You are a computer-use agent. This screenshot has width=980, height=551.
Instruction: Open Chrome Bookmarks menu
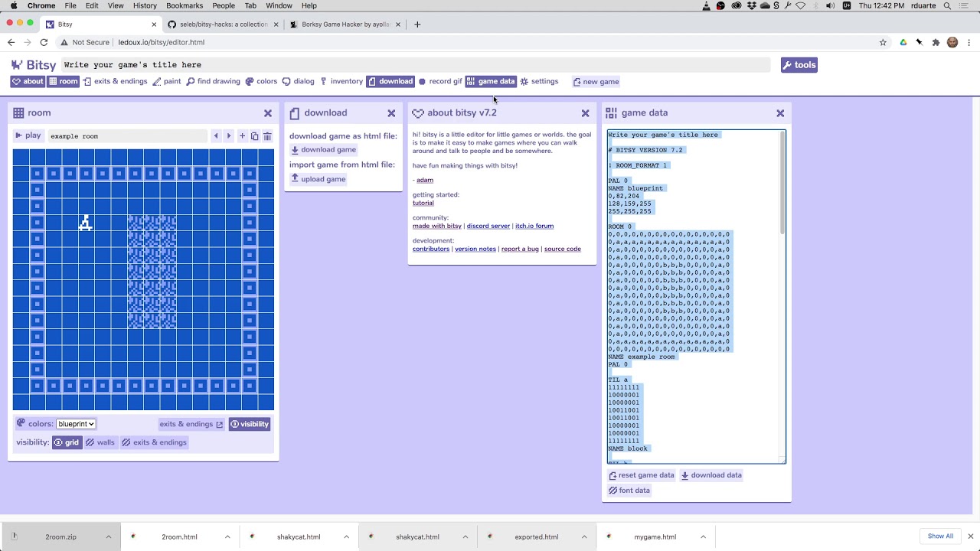tap(185, 5)
